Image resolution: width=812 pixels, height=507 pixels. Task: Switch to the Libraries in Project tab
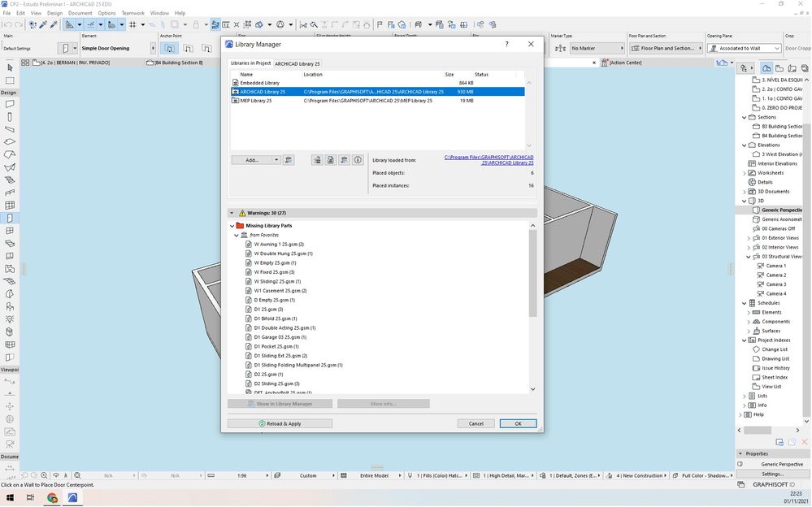(x=250, y=63)
